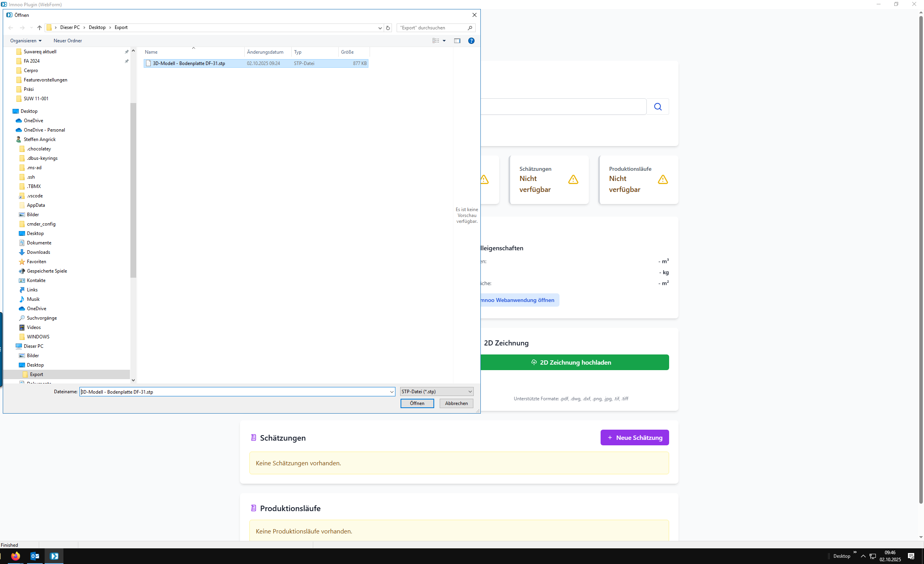The image size is (924, 564).
Task: Open the view options dropdown arrow
Action: tap(444, 41)
